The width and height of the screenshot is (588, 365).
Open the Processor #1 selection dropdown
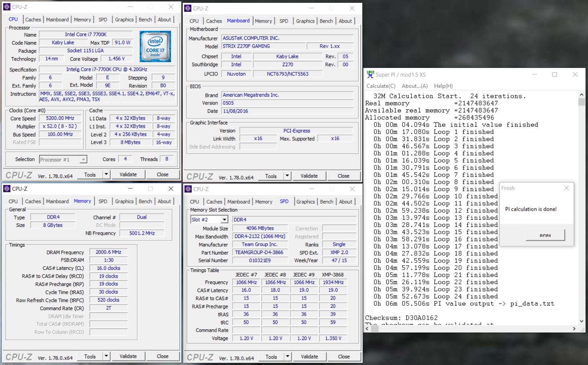83,160
